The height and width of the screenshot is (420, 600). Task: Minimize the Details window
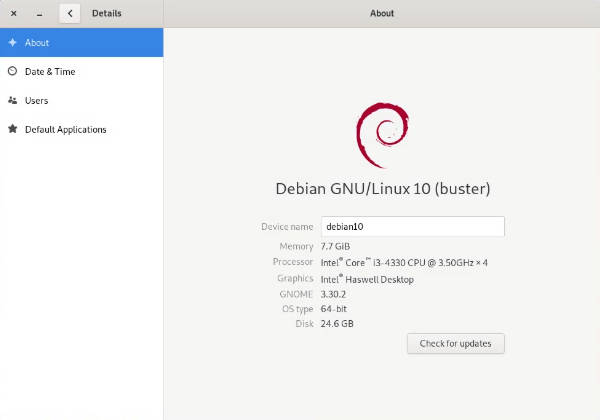[x=39, y=14]
